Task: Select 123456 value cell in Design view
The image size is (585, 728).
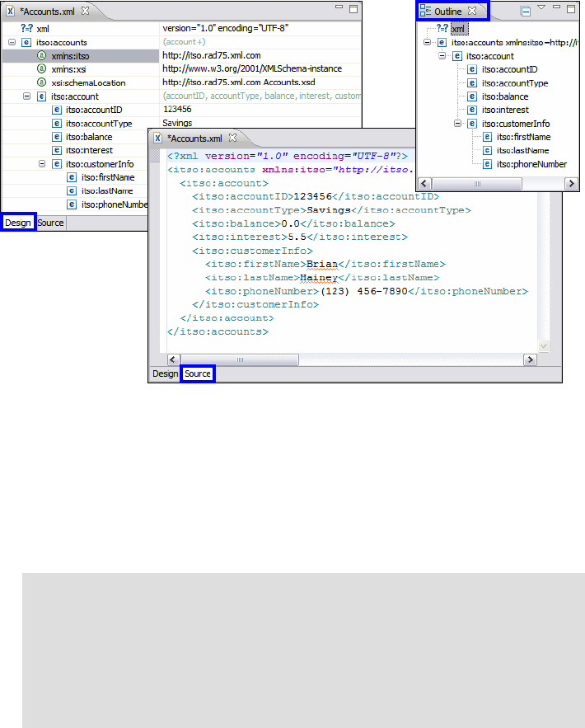Action: [x=260, y=110]
